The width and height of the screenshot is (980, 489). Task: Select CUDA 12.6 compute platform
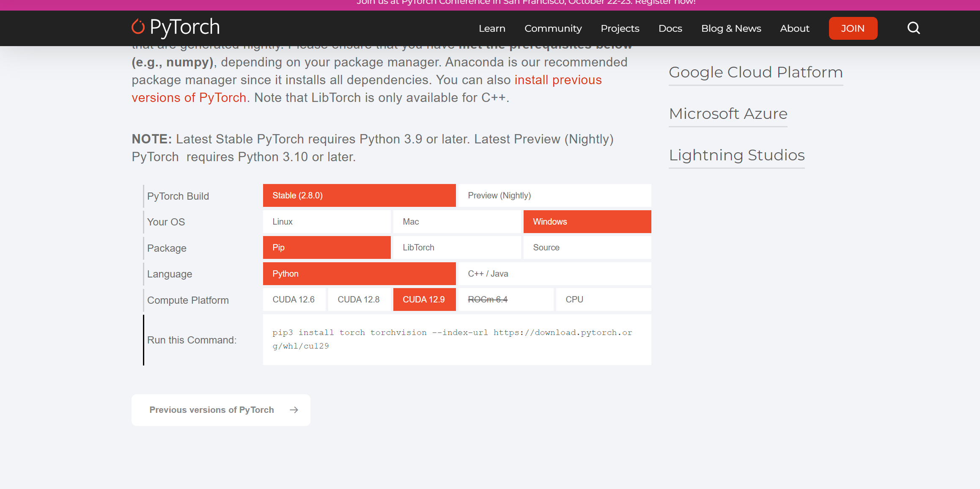click(x=294, y=299)
